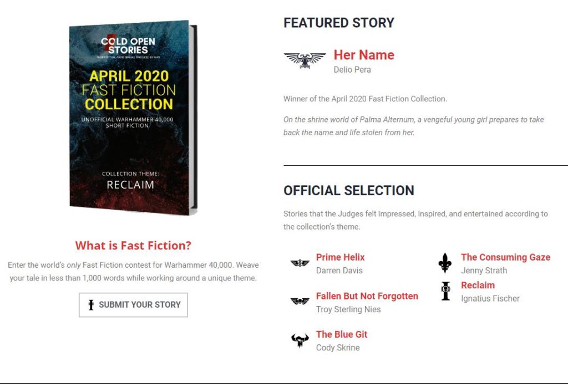
Task: Click the fleur-de-lis icon beside The Consuming Gaze
Action: click(x=445, y=263)
